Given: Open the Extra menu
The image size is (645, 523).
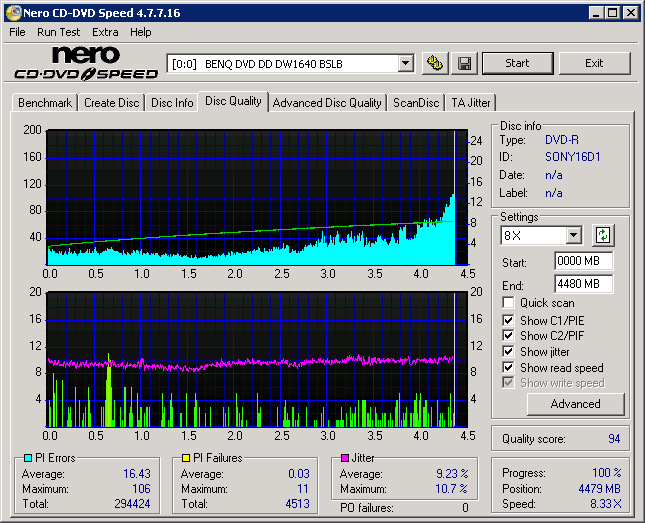Looking at the screenshot, I should pos(105,32).
